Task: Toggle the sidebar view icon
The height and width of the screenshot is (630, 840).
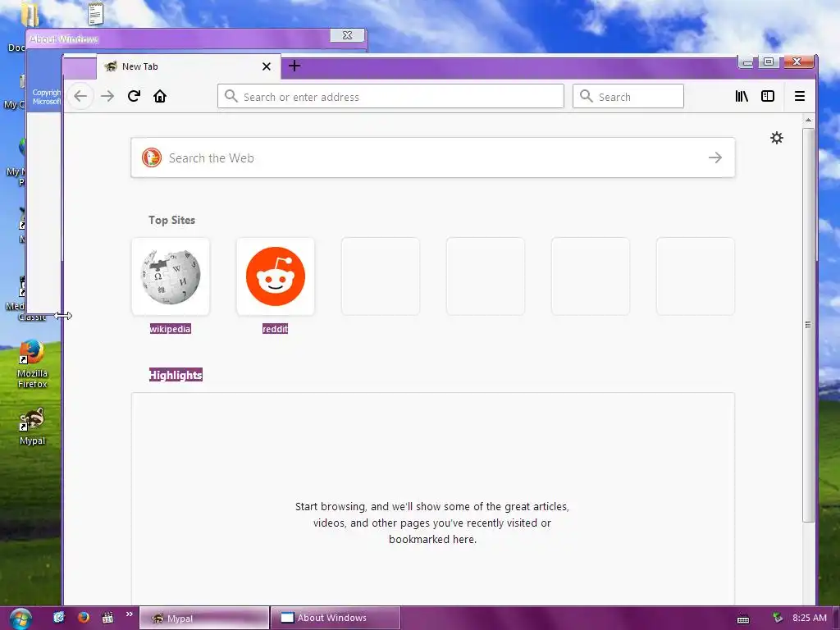Action: [x=768, y=97]
